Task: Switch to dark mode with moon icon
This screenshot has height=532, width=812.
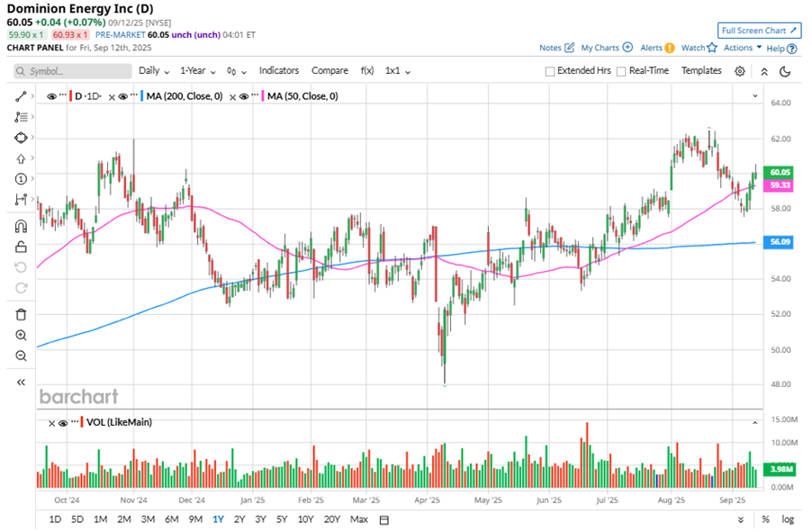Action: [x=785, y=71]
